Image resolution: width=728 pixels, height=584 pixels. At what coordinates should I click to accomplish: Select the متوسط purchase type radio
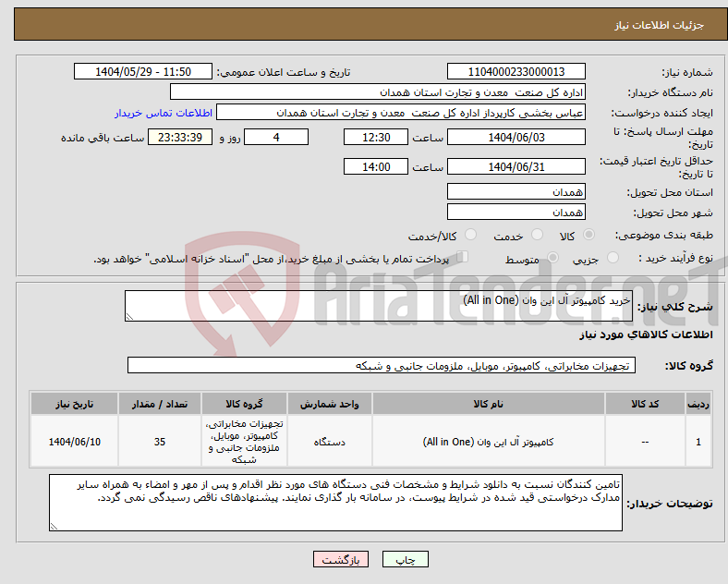pos(552,257)
